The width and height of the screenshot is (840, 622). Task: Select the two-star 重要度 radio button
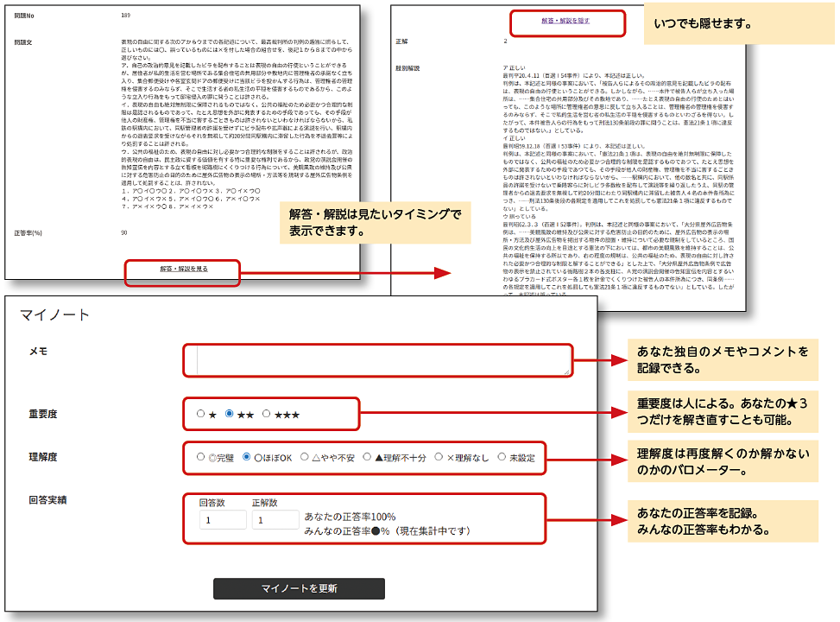point(230,415)
